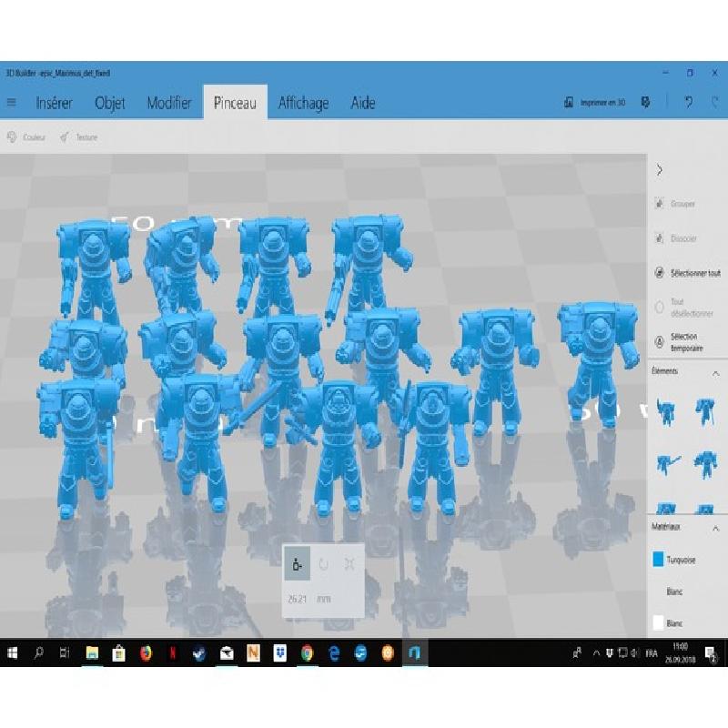Screen dimensions: 728x728
Task: Open the Aide tab
Action: point(362,103)
